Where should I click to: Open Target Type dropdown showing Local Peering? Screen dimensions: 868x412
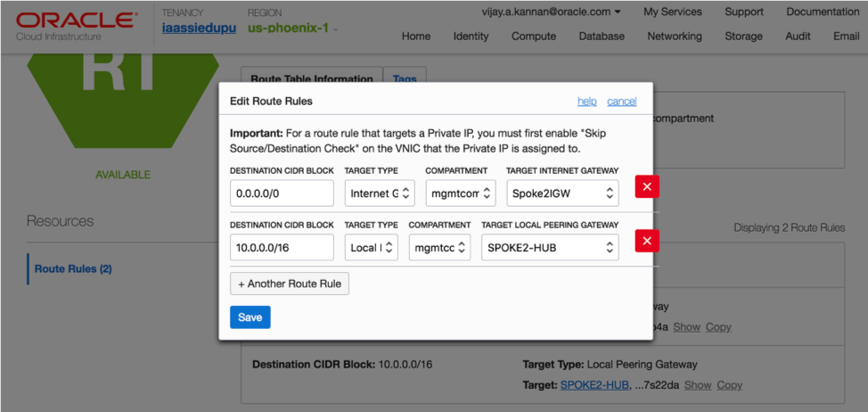(x=372, y=247)
